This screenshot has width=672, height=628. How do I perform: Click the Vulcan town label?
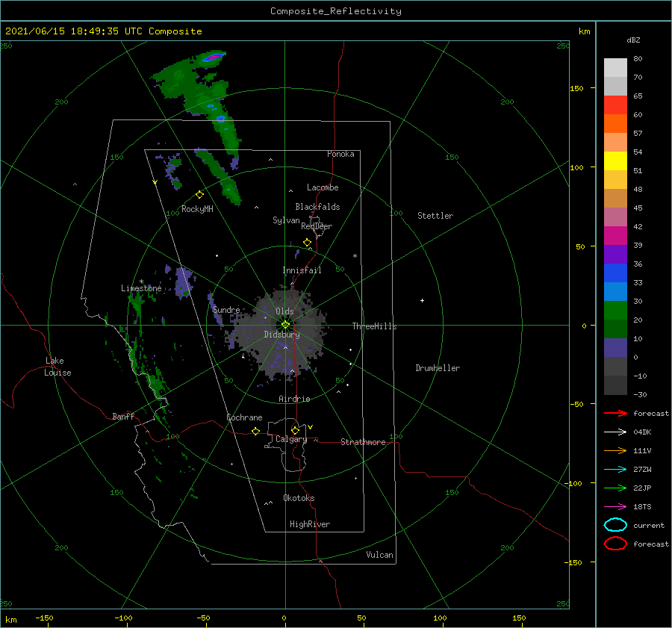pyautogui.click(x=379, y=555)
